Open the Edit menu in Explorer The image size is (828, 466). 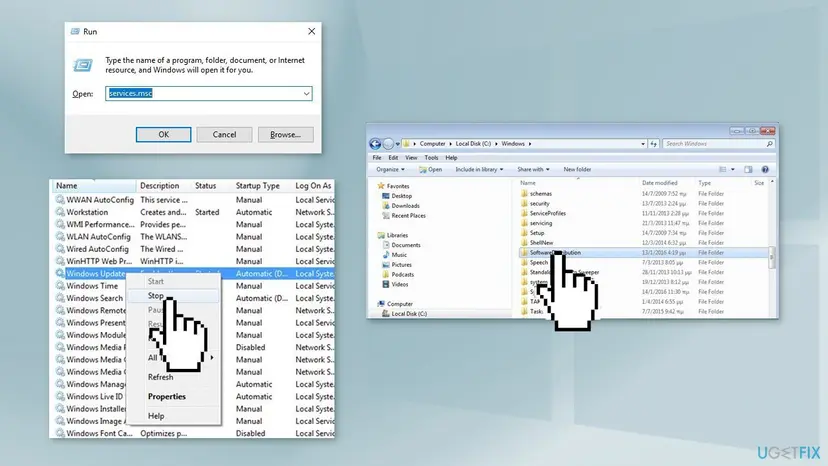click(393, 157)
